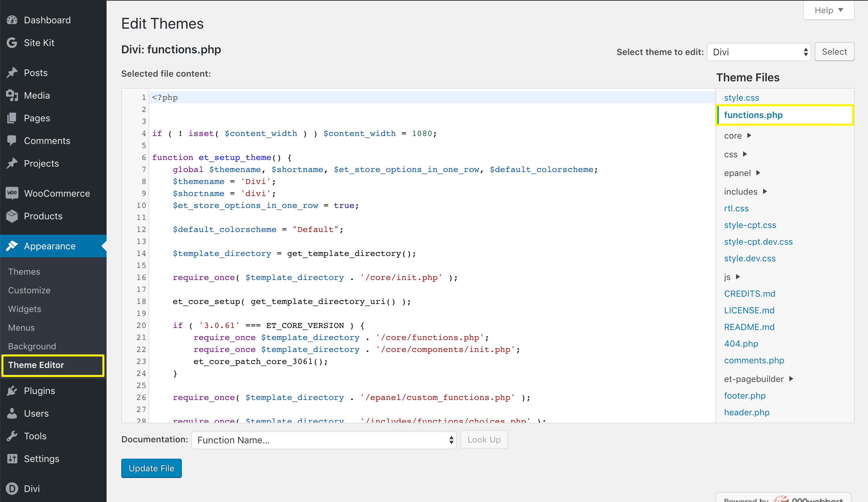The height and width of the screenshot is (502, 868).
Task: Open the Select theme to edit dropdown
Action: [x=759, y=52]
